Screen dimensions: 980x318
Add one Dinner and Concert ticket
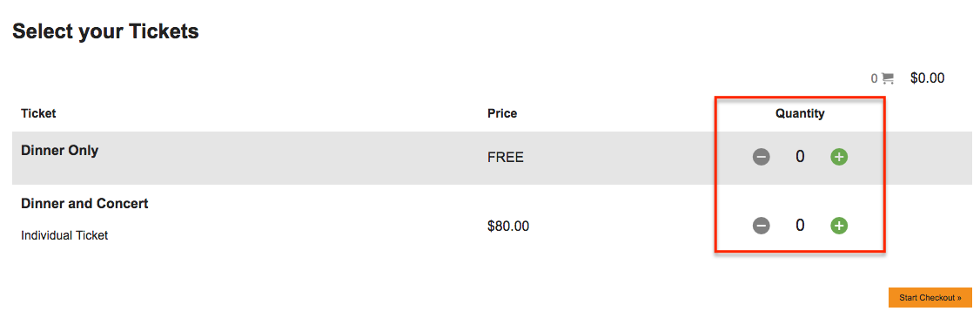pyautogui.click(x=839, y=226)
